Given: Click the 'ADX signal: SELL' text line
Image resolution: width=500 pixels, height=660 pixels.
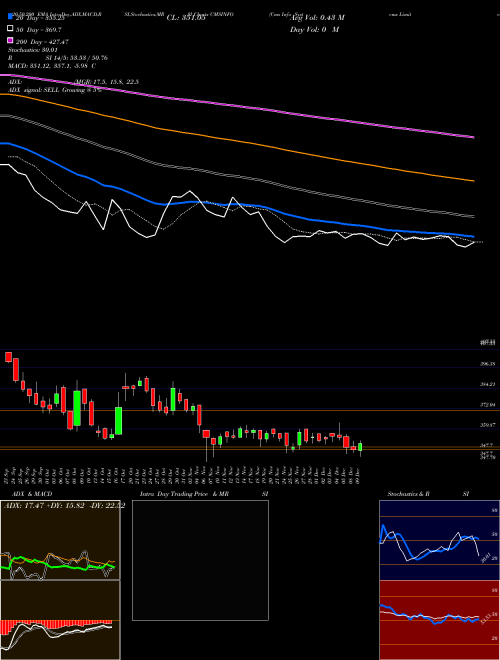Looking at the screenshot, I should 34,90.
